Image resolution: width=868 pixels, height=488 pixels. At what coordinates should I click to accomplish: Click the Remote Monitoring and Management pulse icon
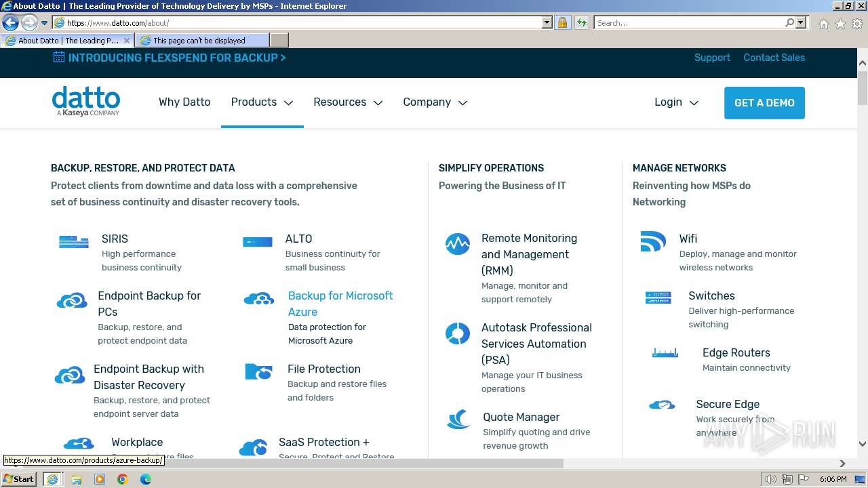(458, 244)
